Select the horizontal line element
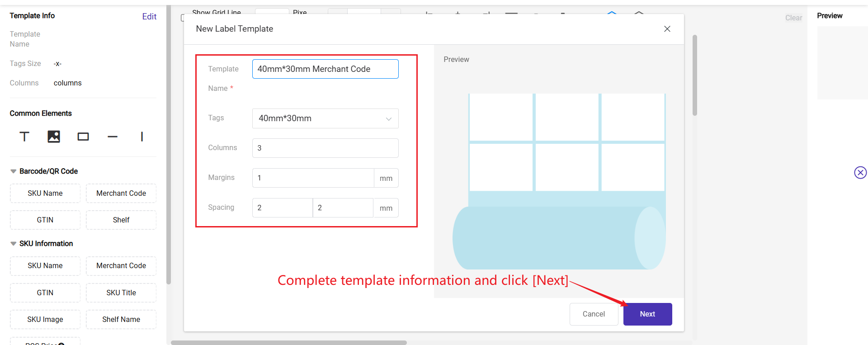Viewport: 868px width, 345px height. pos(113,137)
